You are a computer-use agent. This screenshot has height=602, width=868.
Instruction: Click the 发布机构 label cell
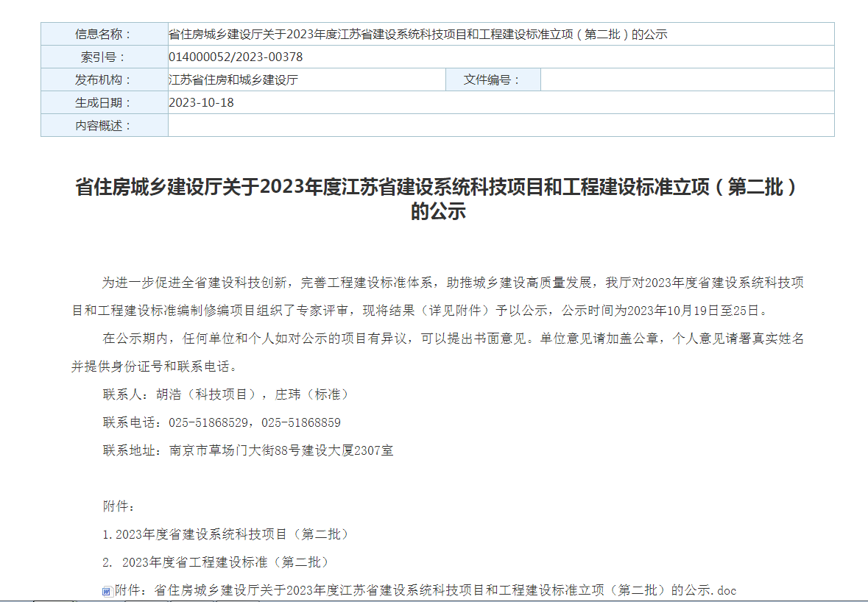pyautogui.click(x=104, y=79)
